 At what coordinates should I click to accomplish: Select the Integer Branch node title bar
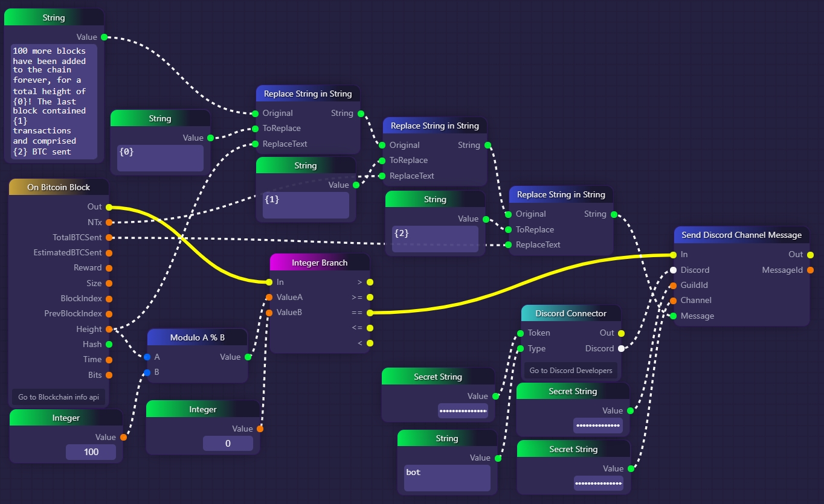[320, 263]
